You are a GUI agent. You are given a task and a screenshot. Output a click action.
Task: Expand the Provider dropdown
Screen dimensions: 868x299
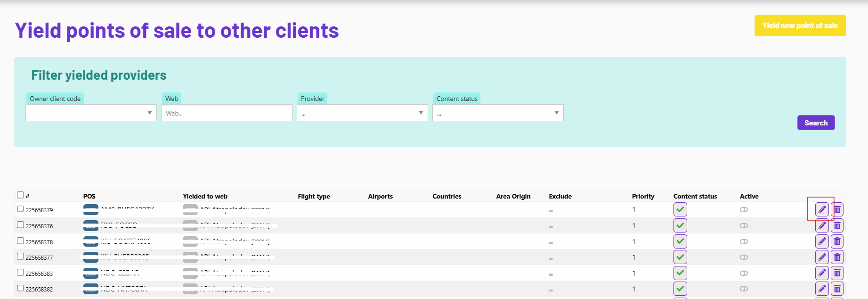click(x=362, y=113)
